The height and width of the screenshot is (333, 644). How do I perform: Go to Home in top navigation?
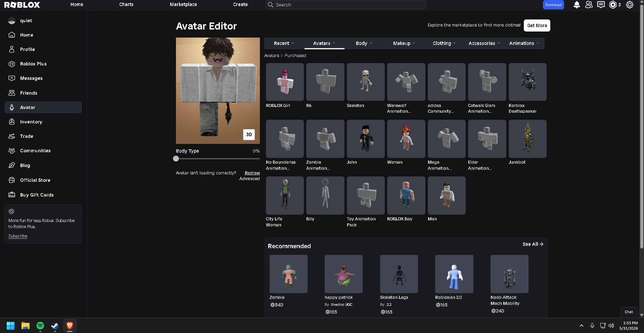click(x=77, y=4)
